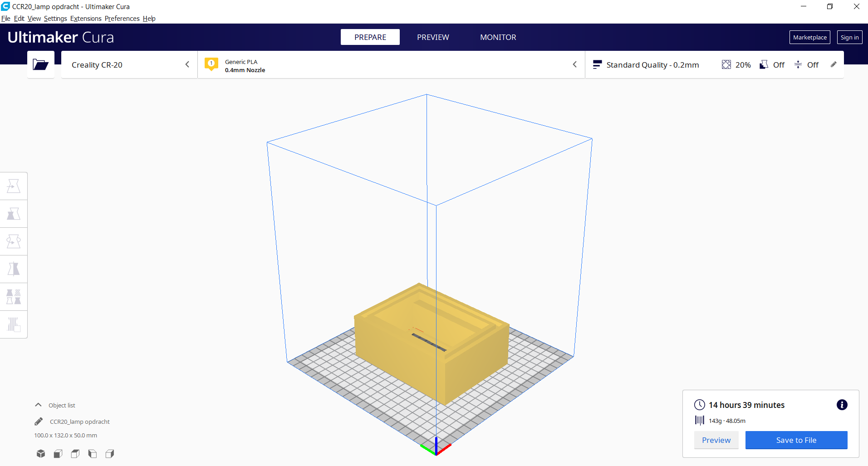Collapse the Object list
Screen dimensions: 868x466
(39, 405)
